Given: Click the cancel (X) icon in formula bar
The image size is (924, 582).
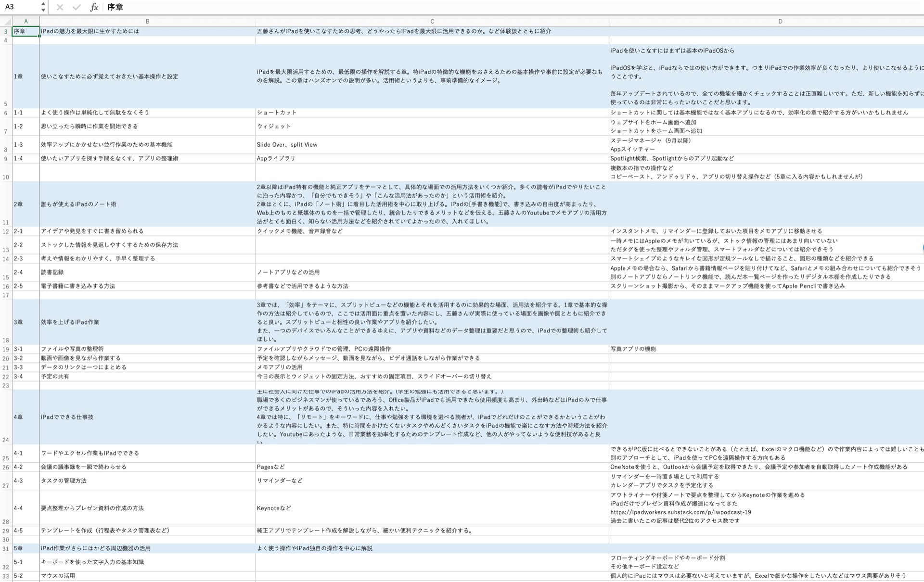Looking at the screenshot, I should [x=60, y=7].
